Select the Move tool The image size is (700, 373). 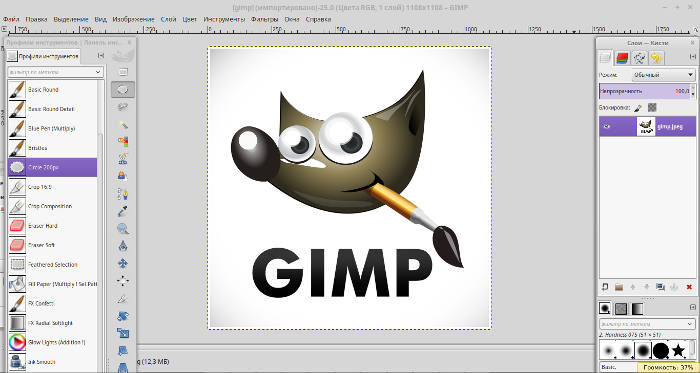click(123, 263)
